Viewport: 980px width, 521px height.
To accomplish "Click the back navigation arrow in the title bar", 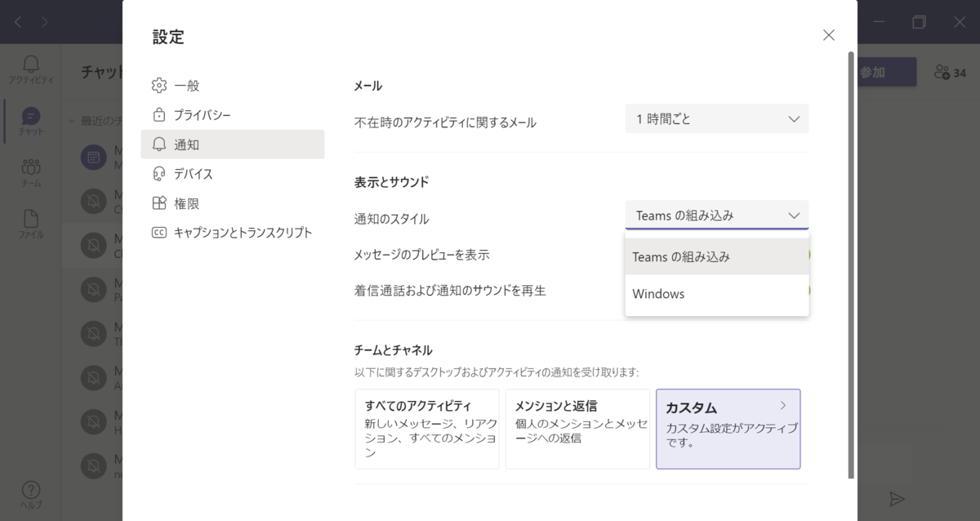I will [18, 22].
